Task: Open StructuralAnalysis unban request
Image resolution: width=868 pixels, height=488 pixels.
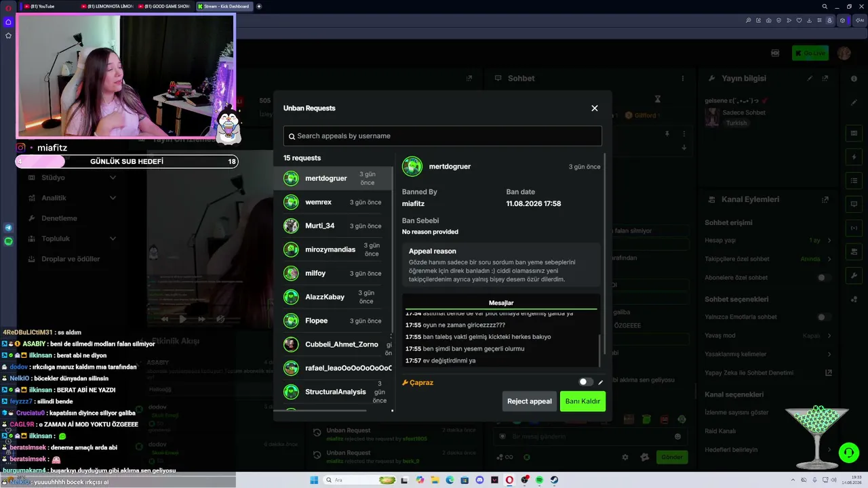Action: point(333,392)
